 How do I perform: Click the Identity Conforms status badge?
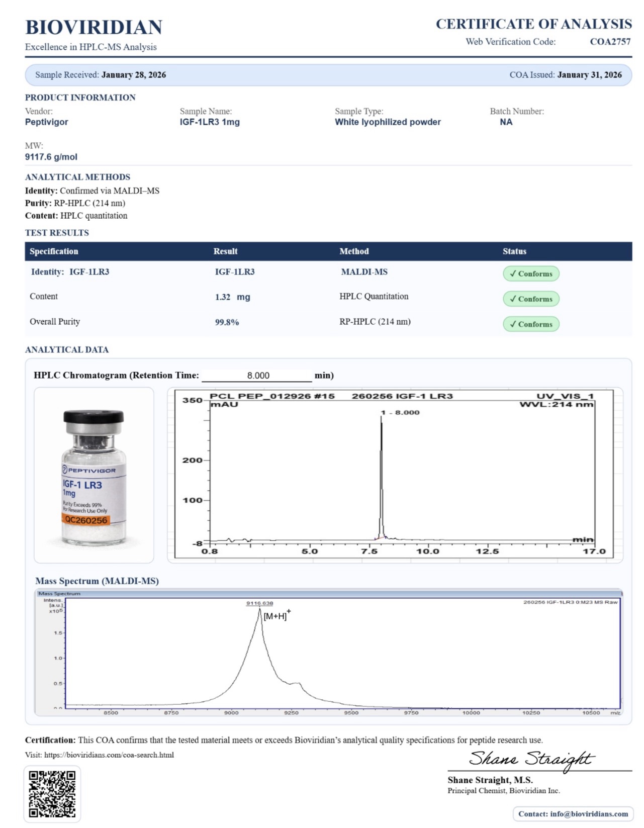(531, 273)
